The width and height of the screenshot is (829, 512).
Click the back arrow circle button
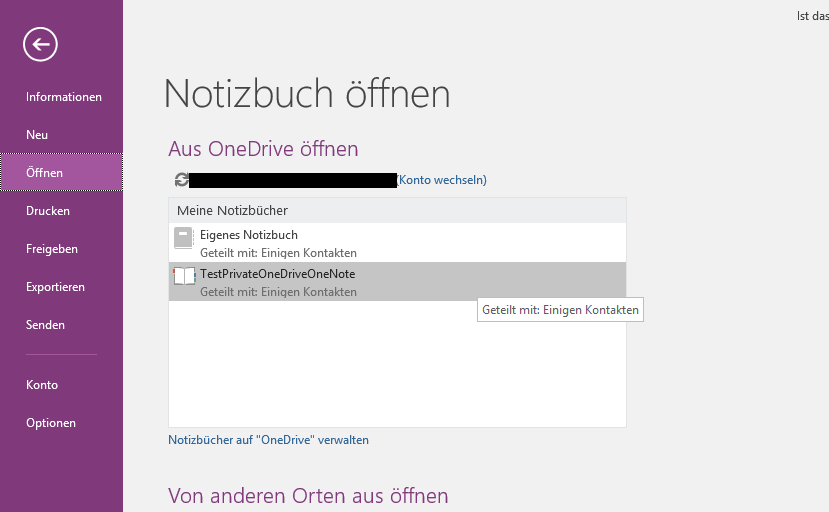tap(40, 44)
